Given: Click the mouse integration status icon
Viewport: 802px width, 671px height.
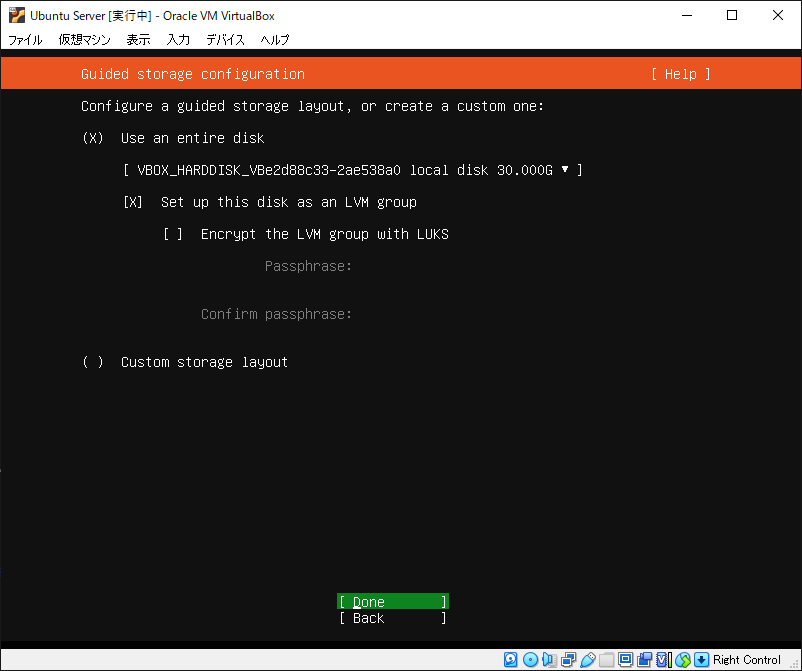Looking at the screenshot, I should point(683,659).
